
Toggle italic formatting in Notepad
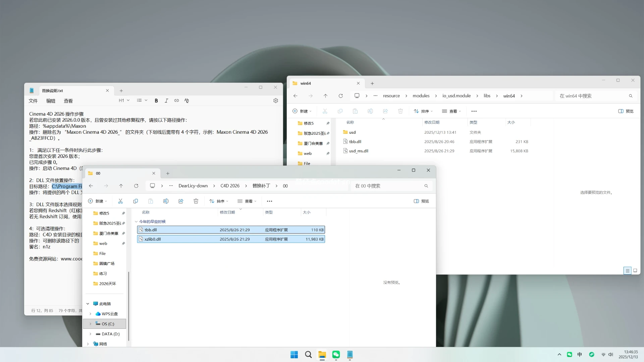pos(166,100)
